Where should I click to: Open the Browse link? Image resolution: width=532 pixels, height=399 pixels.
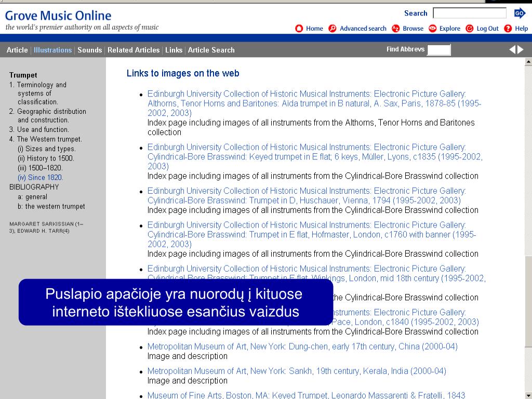pos(413,29)
